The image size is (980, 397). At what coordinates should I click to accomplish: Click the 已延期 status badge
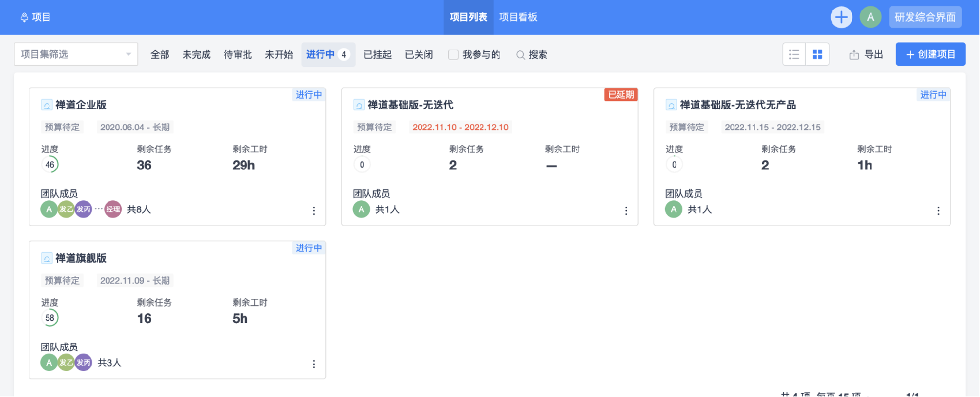pos(621,95)
